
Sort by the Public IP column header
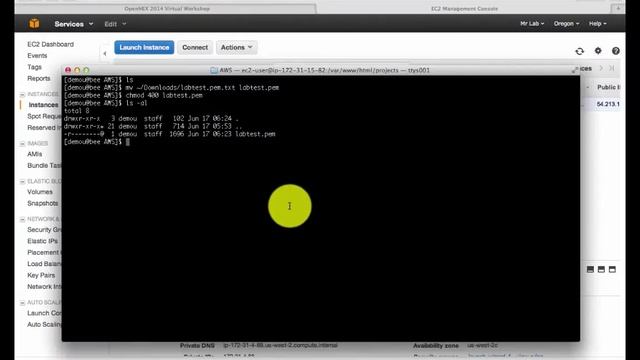click(x=608, y=87)
